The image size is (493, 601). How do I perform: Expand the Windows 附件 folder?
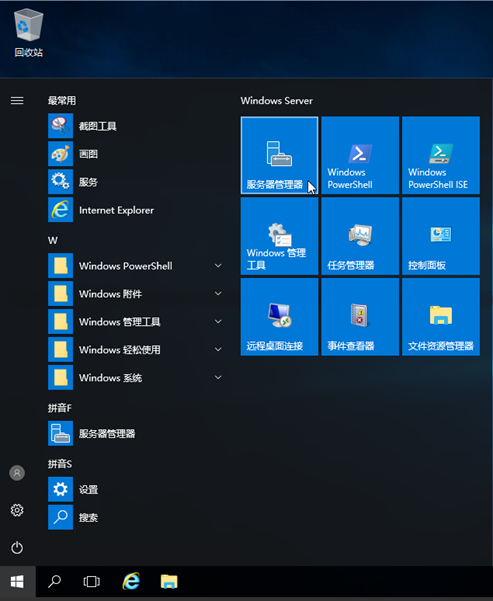pyautogui.click(x=136, y=294)
